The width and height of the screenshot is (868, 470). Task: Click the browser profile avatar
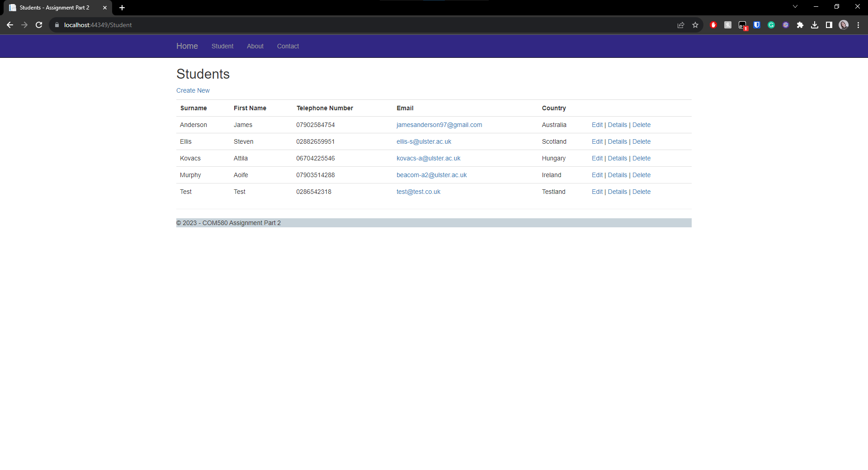[844, 25]
